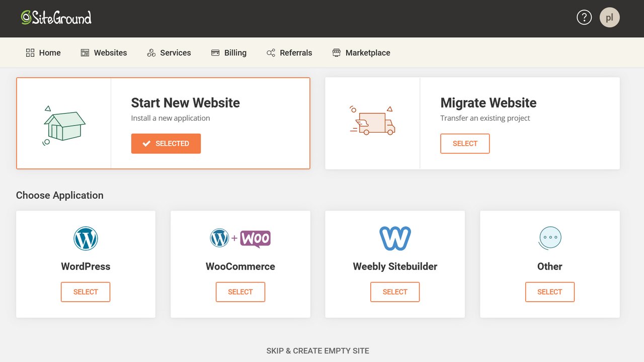Open the Services menu
This screenshot has height=362, width=644.
169,52
